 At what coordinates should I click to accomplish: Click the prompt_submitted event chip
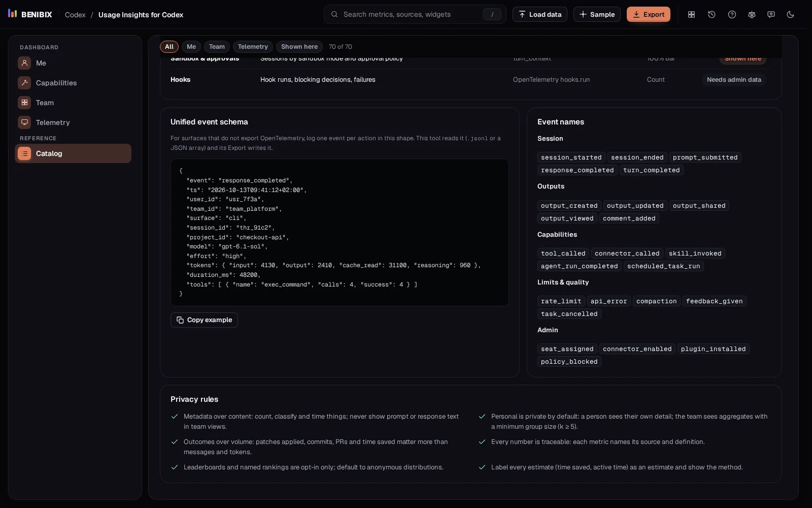(x=705, y=157)
